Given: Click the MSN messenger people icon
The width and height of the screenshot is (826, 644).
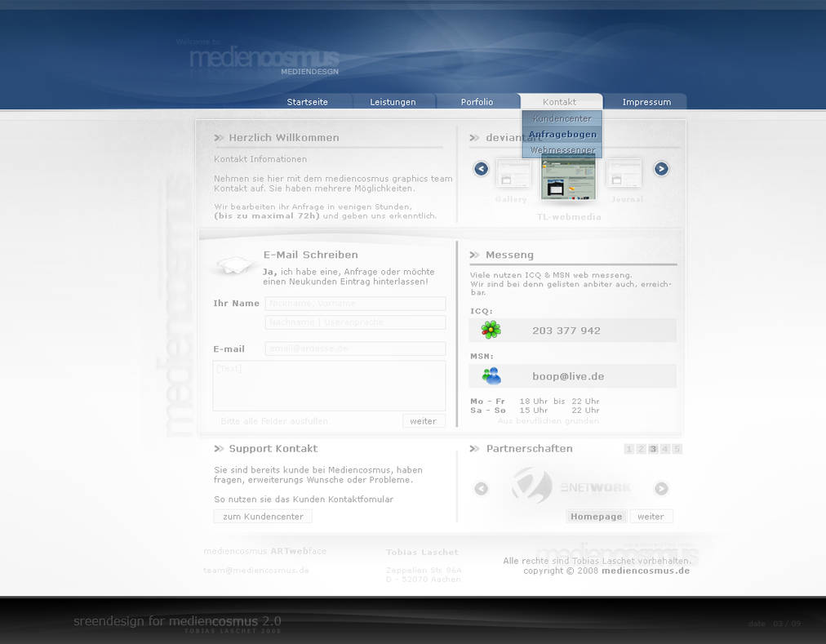Looking at the screenshot, I should pos(491,375).
